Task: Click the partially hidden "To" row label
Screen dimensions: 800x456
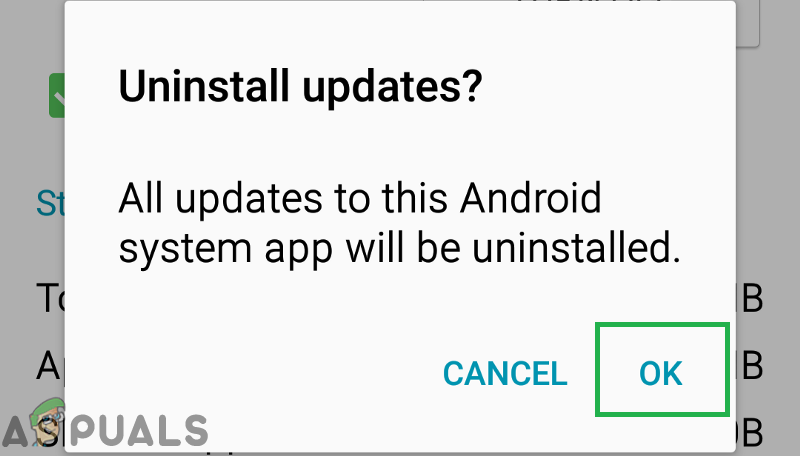Action: click(51, 297)
